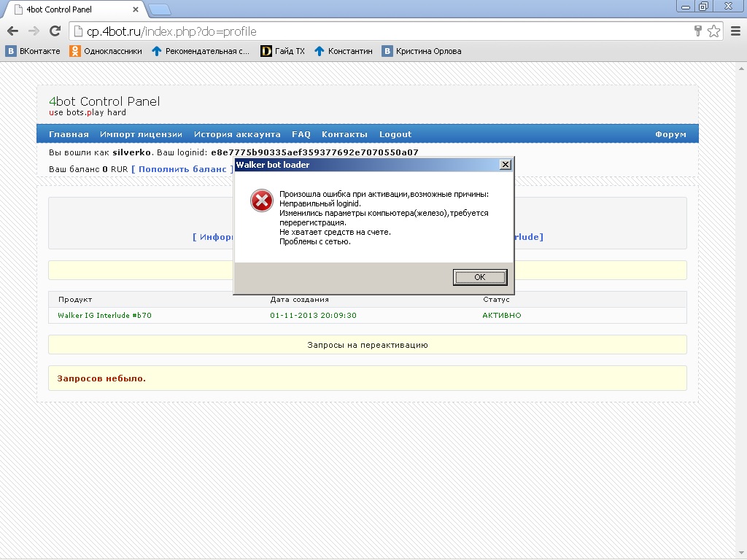Go back with the browser back arrow
Screen dimensions: 747x560
(x=13, y=31)
